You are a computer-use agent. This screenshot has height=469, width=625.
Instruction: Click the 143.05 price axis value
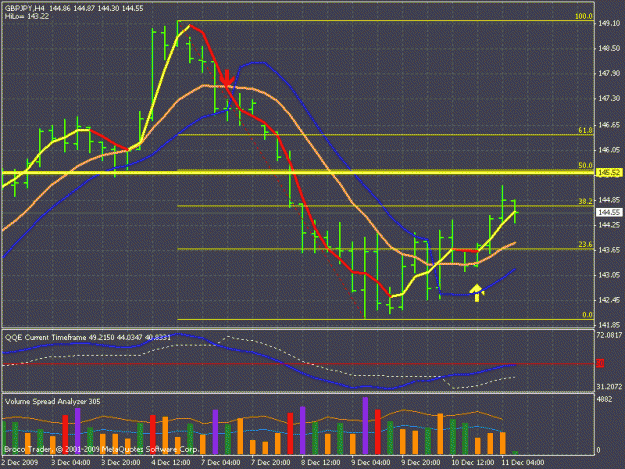click(609, 275)
